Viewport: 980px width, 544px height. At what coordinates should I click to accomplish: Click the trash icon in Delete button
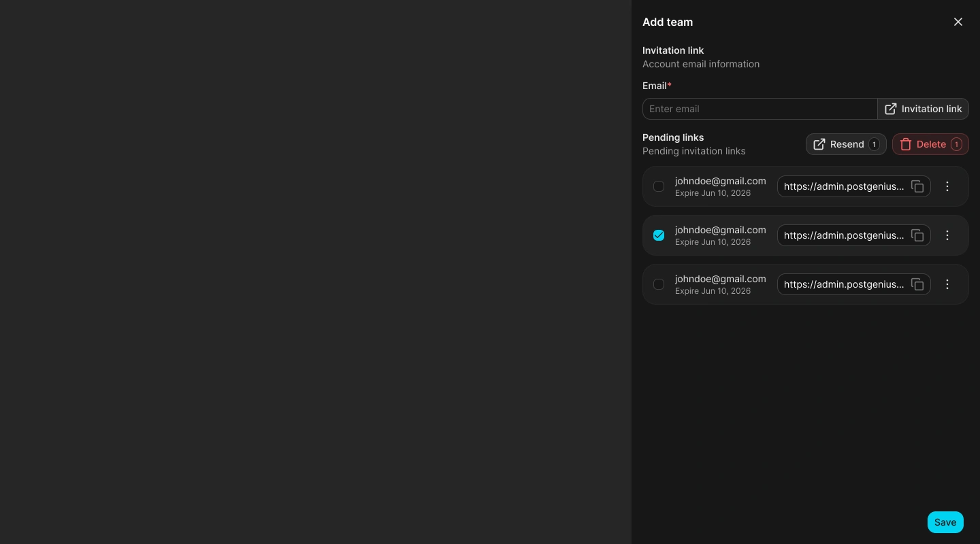906,144
